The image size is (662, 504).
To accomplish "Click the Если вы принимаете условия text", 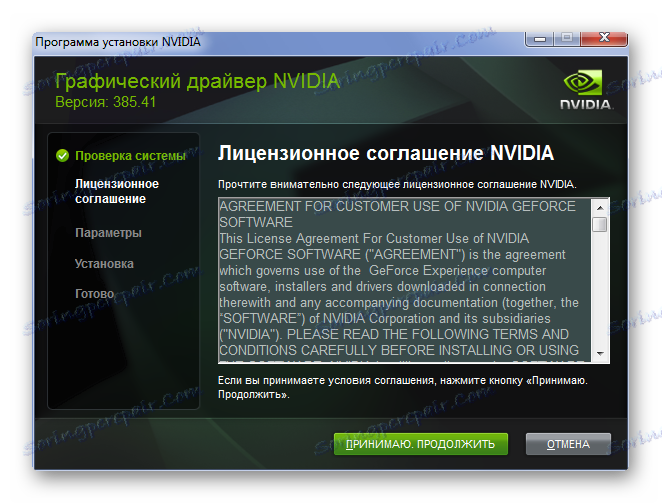I will coord(402,387).
